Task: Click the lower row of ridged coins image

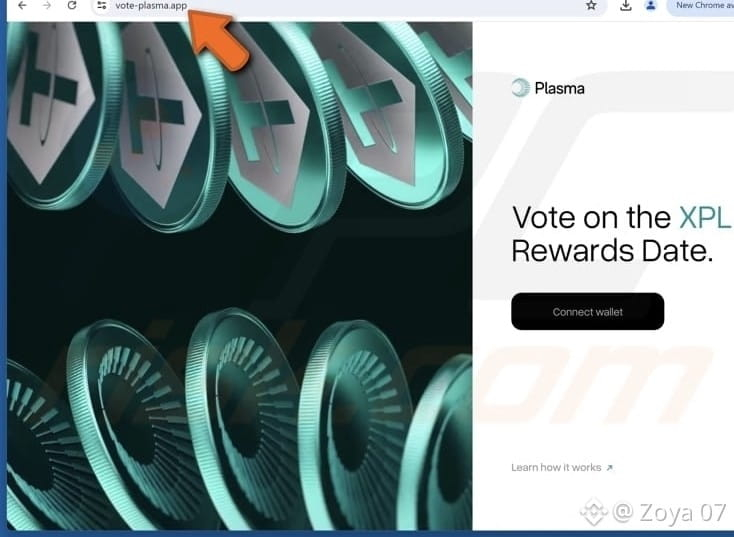Action: [239, 419]
